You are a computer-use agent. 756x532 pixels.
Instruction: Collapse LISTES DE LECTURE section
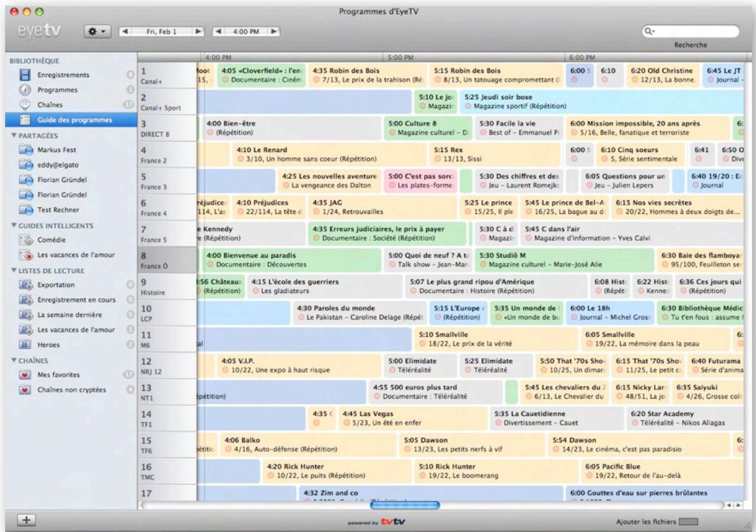[14, 271]
